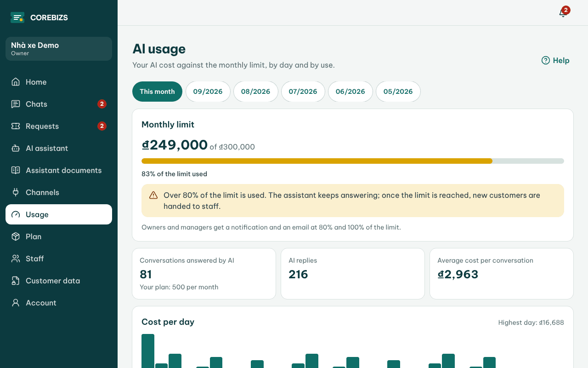Click "Highest day: ₫16,688" label

tap(531, 322)
